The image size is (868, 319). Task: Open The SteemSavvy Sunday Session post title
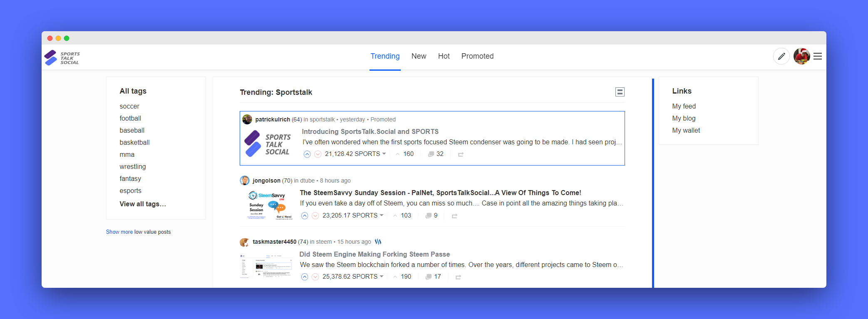tap(440, 193)
